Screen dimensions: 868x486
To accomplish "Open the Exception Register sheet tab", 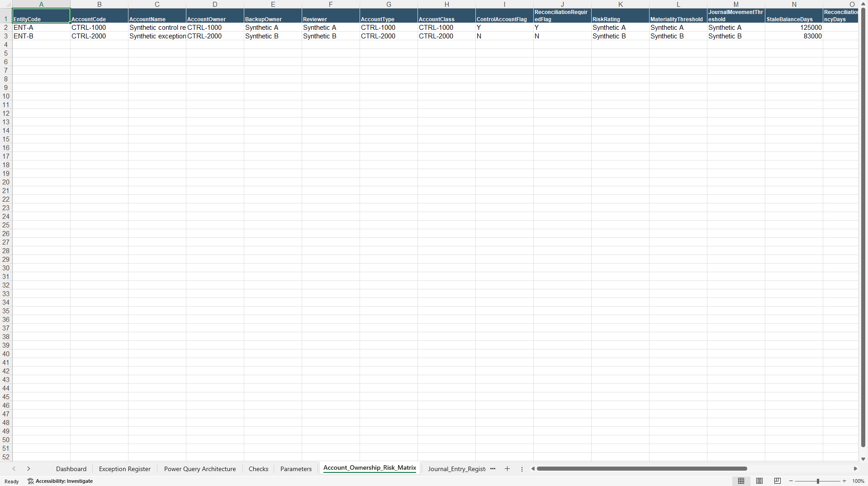I will tap(125, 469).
